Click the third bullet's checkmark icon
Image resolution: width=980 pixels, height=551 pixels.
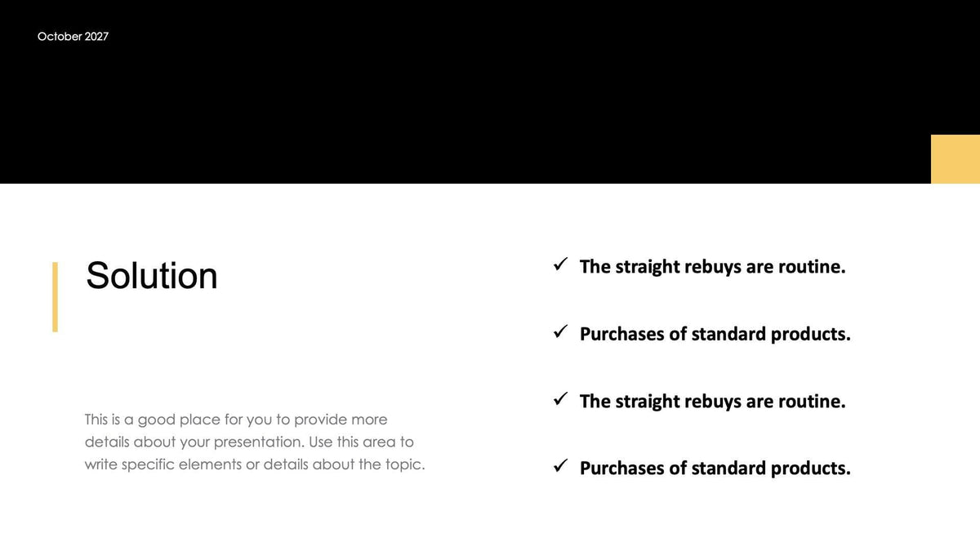[x=560, y=399]
